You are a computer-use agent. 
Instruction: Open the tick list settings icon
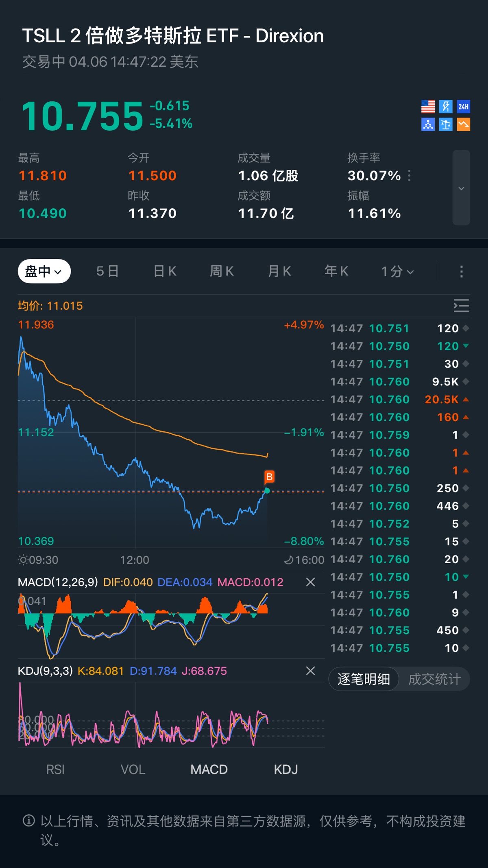click(461, 306)
